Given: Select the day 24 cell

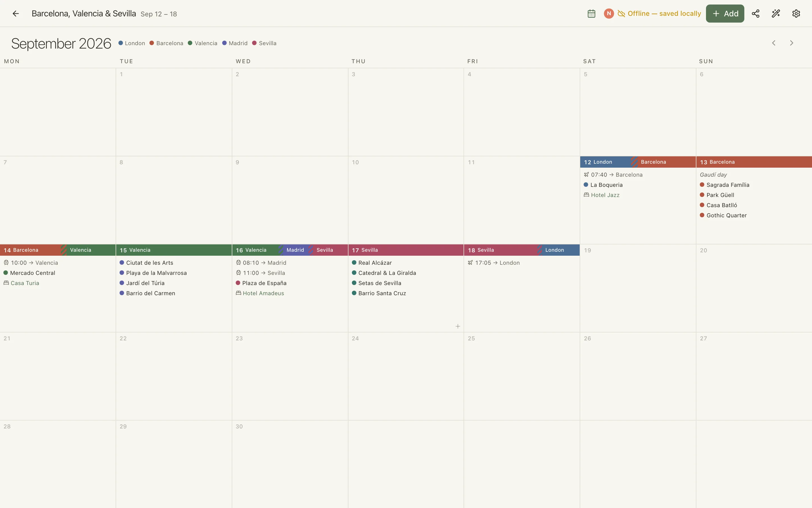Looking at the screenshot, I should (x=406, y=376).
